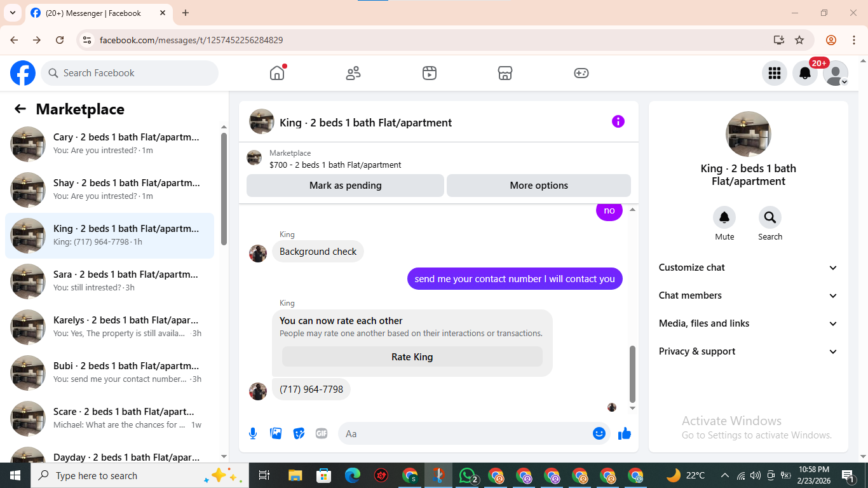Click the Mute bell icon in chat details
Image resolution: width=868 pixels, height=488 pixels.
point(724,217)
